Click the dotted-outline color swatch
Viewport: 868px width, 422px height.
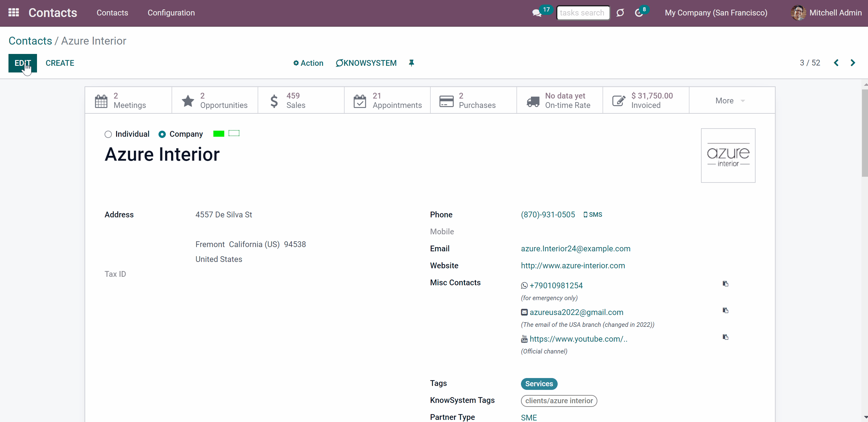pyautogui.click(x=234, y=133)
